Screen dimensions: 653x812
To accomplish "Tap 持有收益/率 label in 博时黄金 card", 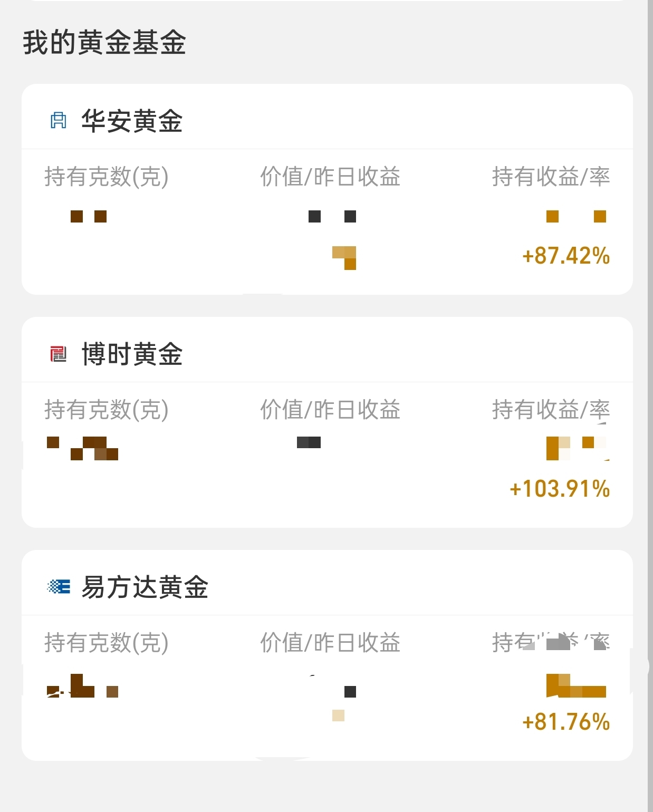I will click(551, 410).
